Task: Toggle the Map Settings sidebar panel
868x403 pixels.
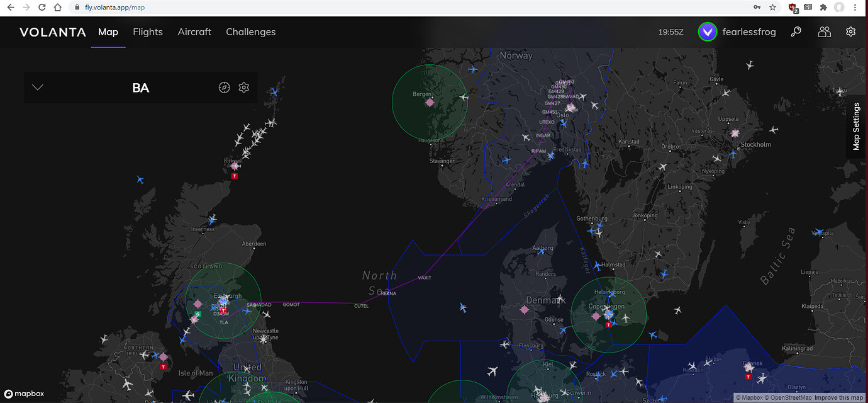Action: [x=855, y=126]
